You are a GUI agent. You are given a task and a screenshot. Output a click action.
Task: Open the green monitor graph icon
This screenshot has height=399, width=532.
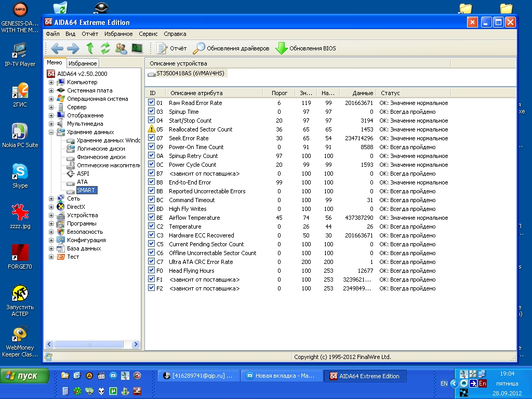pos(137,48)
